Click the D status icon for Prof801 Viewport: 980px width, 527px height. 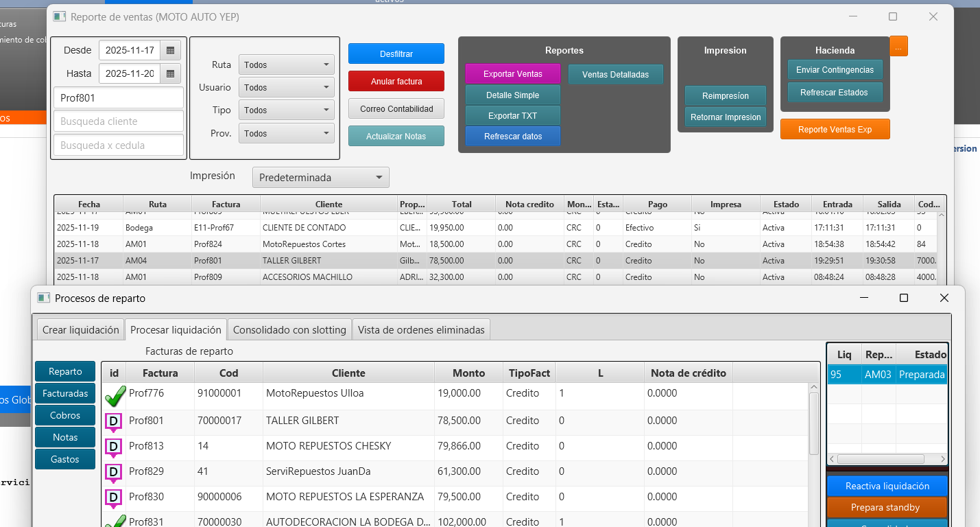pos(113,421)
